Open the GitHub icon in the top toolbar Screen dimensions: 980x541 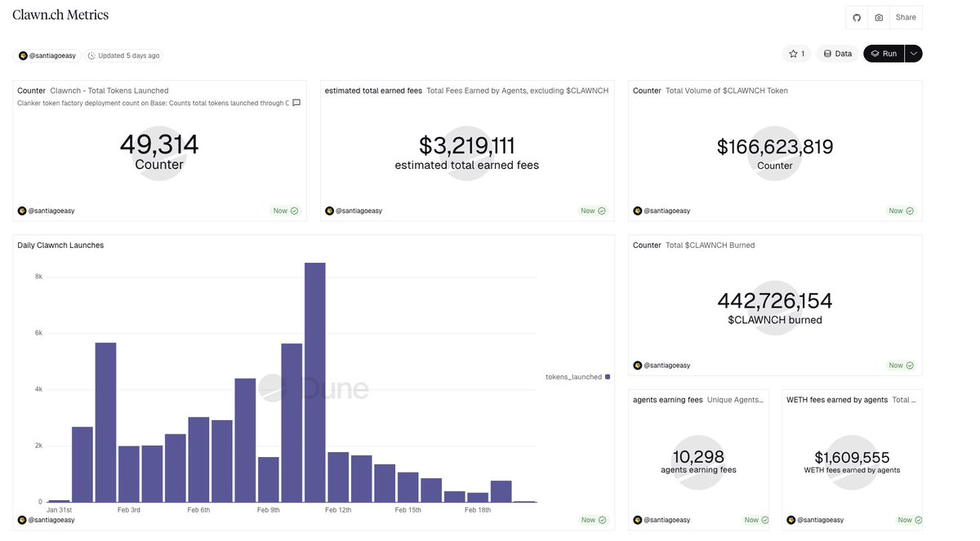pyautogui.click(x=855, y=16)
